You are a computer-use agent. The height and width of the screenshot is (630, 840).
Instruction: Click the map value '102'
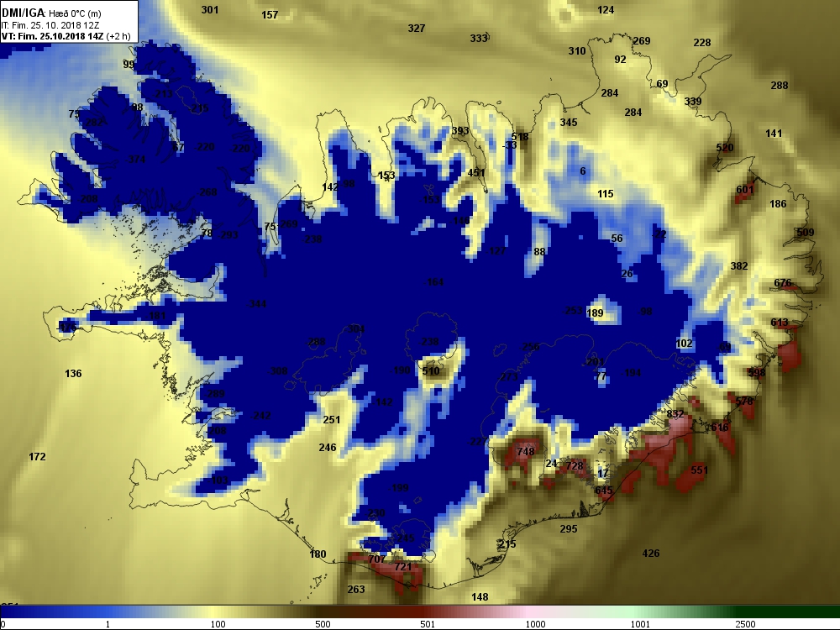tap(684, 344)
